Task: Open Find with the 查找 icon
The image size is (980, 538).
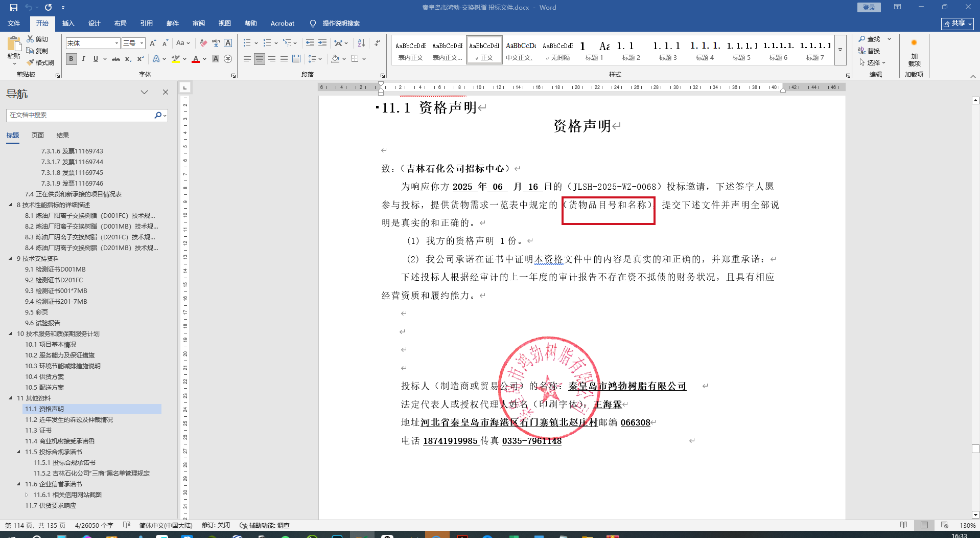Action: coord(869,39)
